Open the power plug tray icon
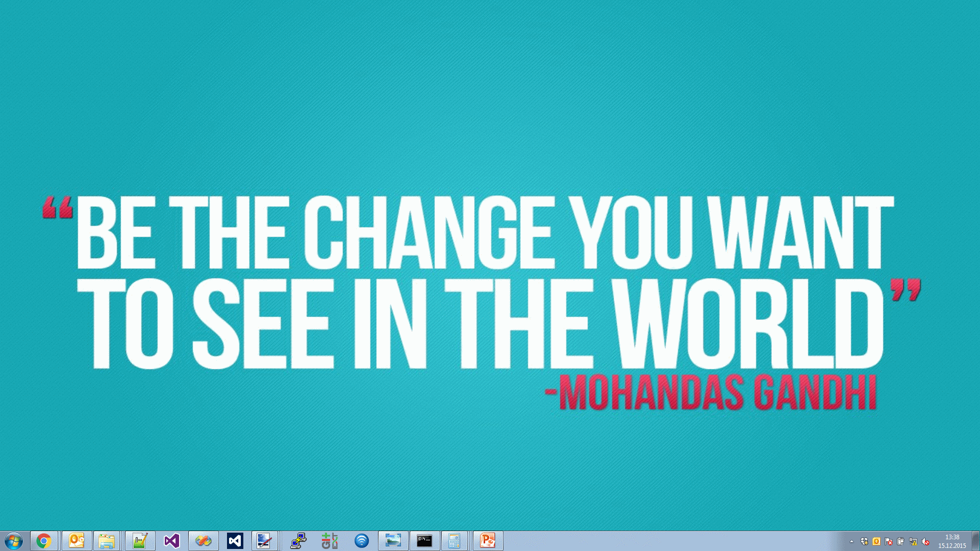The height and width of the screenshot is (551, 980). (901, 541)
